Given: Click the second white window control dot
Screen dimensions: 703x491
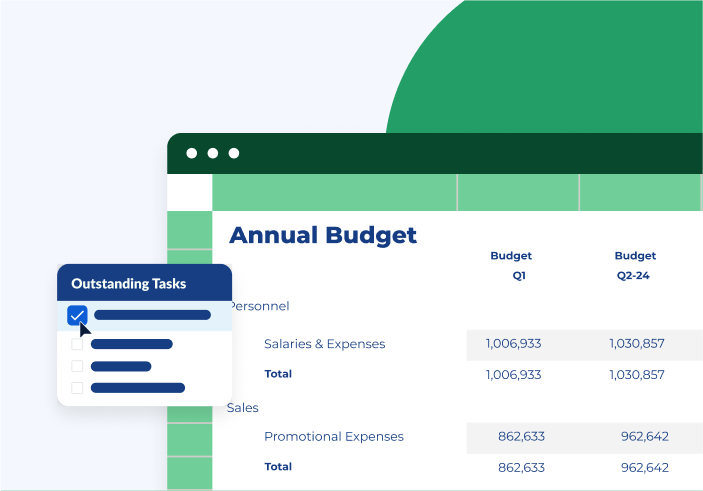Looking at the screenshot, I should click(213, 153).
